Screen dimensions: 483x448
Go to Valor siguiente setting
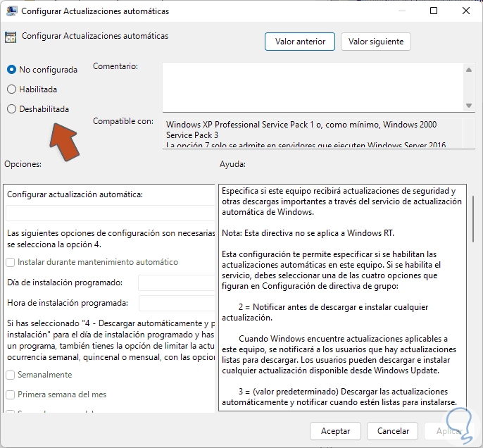[x=376, y=42]
